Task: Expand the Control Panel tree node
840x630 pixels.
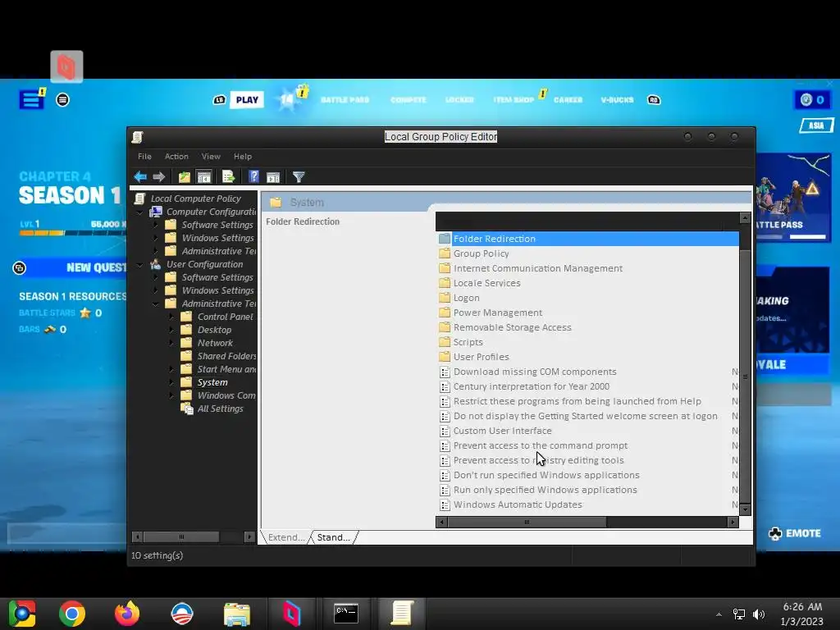Action: [x=171, y=317]
